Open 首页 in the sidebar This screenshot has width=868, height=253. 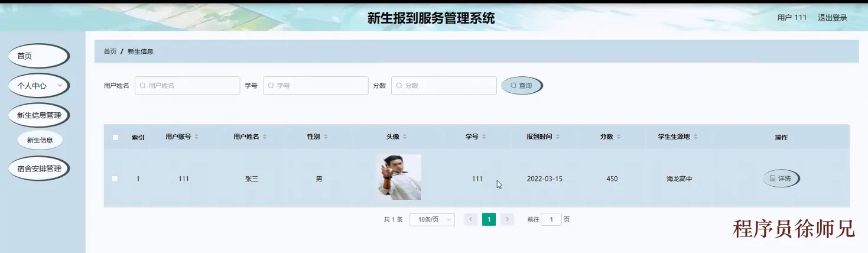pyautogui.click(x=38, y=56)
